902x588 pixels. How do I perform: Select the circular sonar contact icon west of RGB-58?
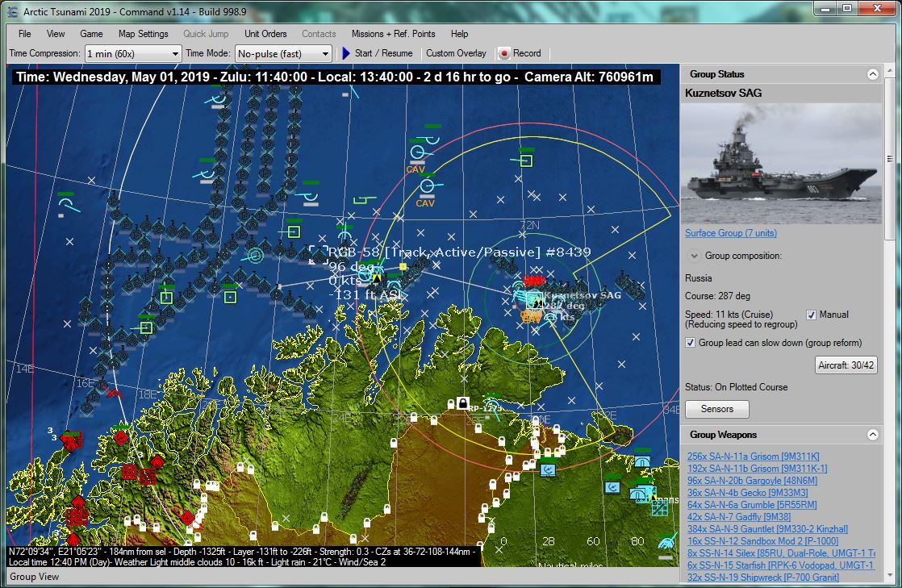[x=255, y=254]
